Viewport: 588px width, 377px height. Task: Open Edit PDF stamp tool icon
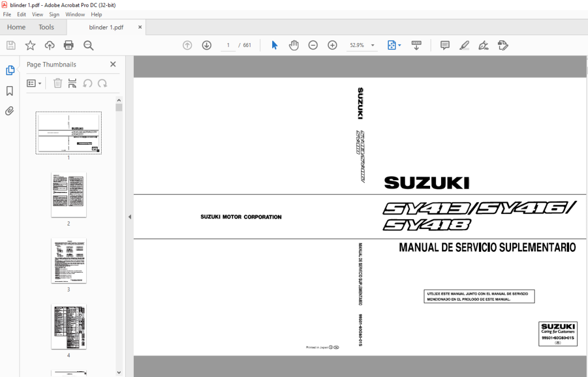click(503, 45)
